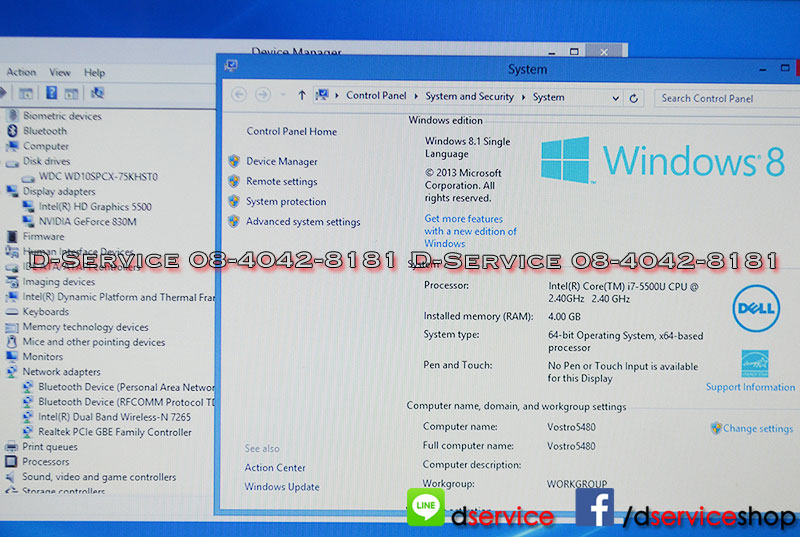Click the NVIDIA GeForce 830M device icon
Image resolution: width=800 pixels, height=537 pixels.
[x=28, y=221]
